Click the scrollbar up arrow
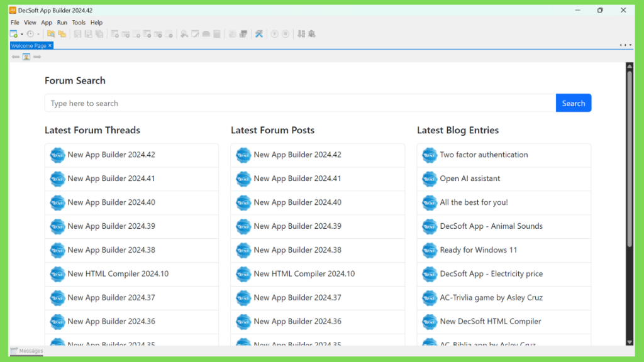 pyautogui.click(x=629, y=66)
